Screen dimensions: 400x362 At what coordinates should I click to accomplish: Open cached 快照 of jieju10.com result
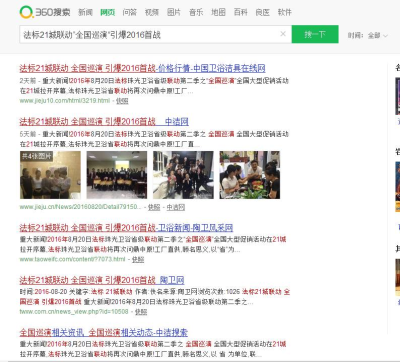122,101
